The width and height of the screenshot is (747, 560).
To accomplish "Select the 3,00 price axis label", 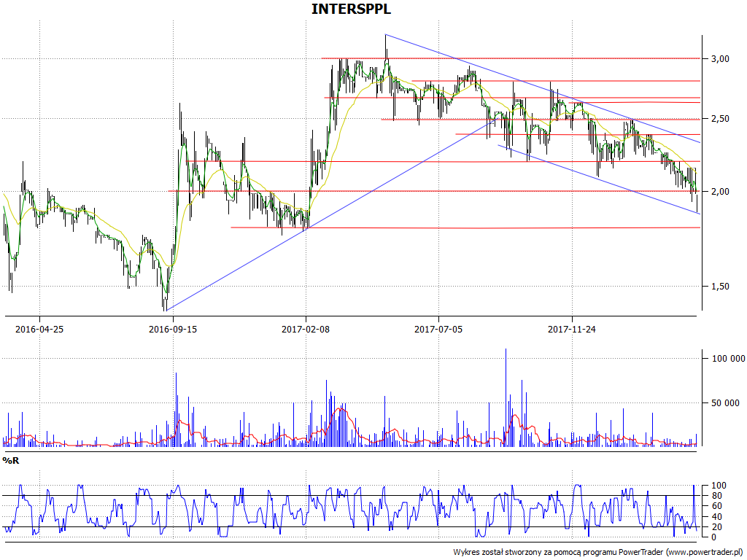I will 720,58.
